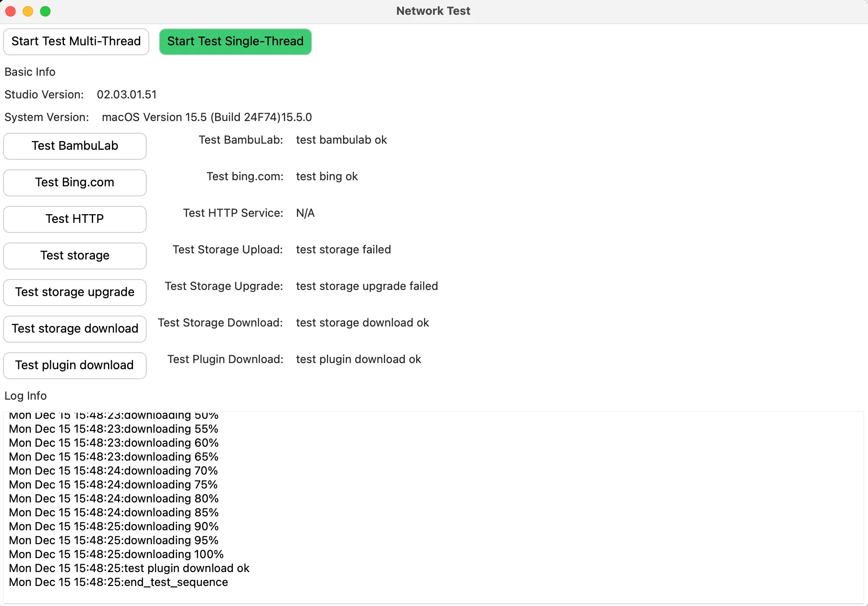Click 'test storage upgrade failed' result text

(x=367, y=286)
